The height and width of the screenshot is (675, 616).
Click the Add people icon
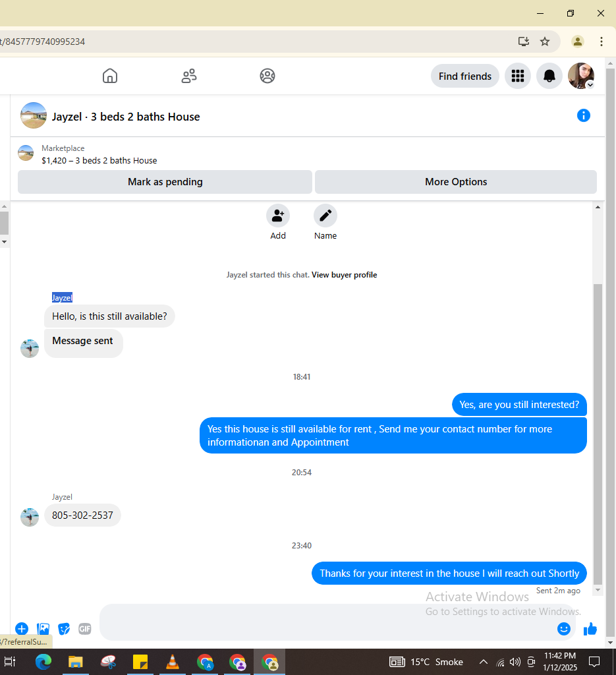[x=278, y=216]
